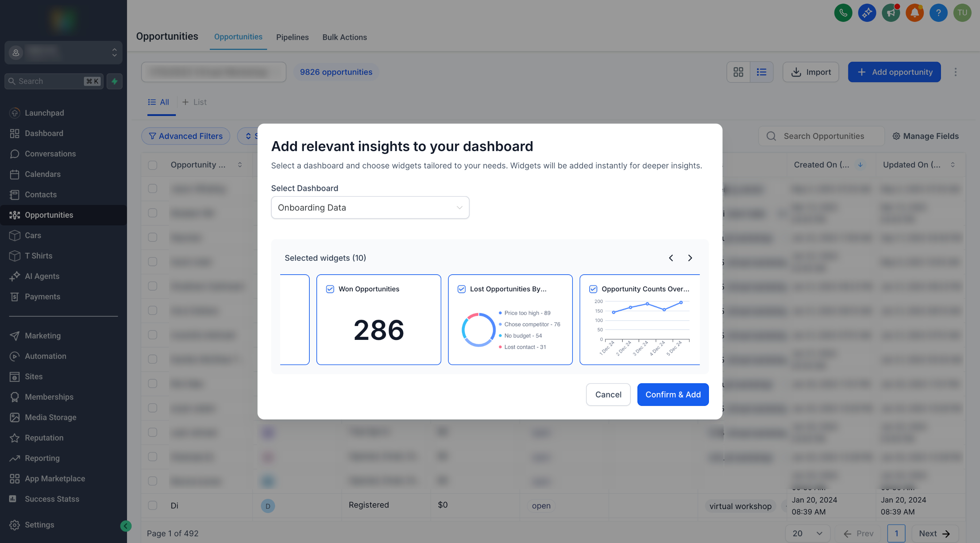
Task: Click the Cancel button
Action: tap(608, 394)
